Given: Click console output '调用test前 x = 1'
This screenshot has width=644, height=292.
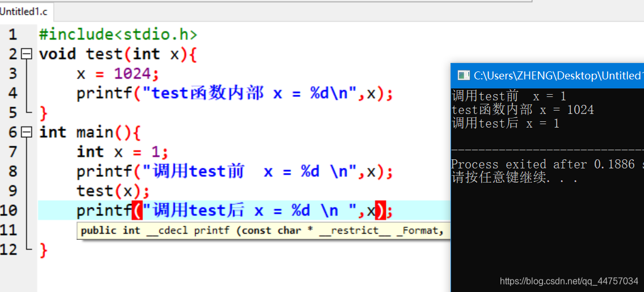Looking at the screenshot, I should point(509,96).
